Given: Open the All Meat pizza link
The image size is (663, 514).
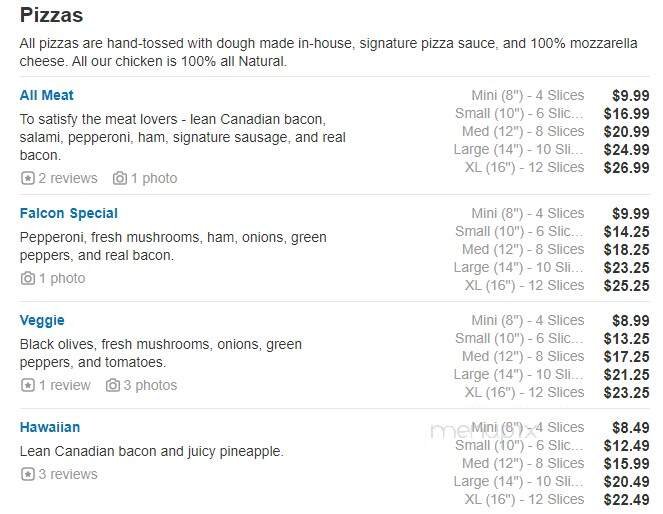Looking at the screenshot, I should coord(47,95).
